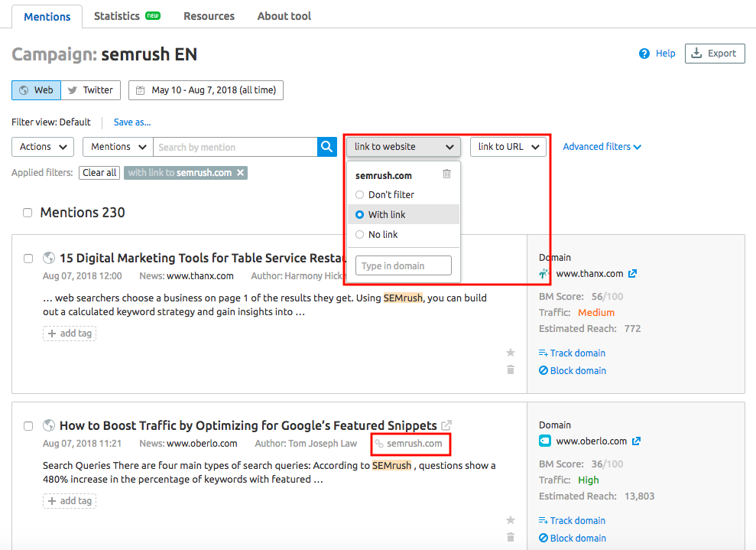
Task: Add tag to the thanx.com mention
Action: tap(70, 334)
